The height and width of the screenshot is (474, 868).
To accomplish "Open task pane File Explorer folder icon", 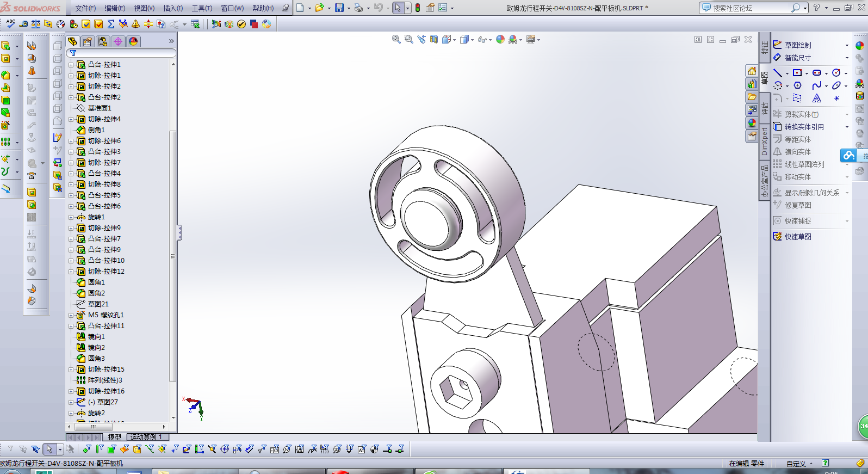I will click(x=752, y=97).
